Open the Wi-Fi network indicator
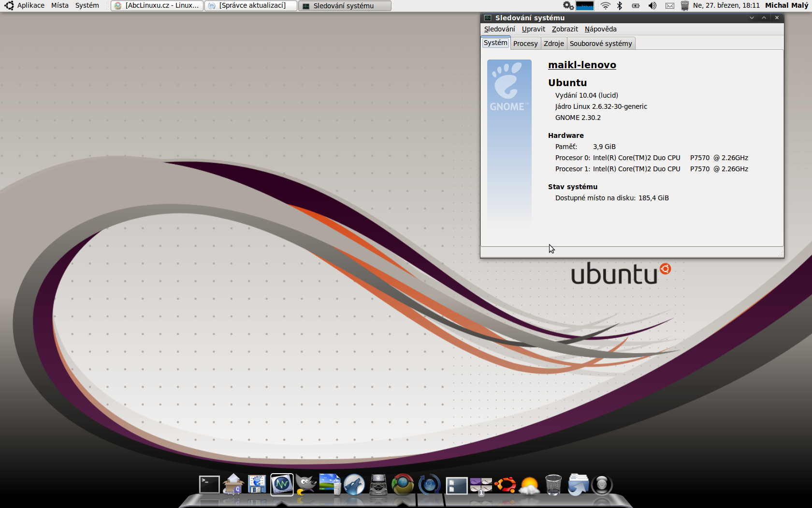The width and height of the screenshot is (812, 508). [605, 5]
